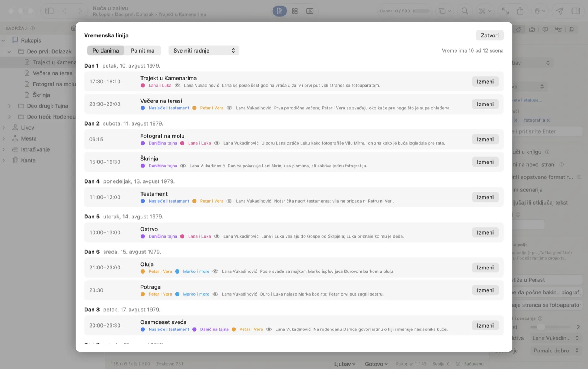Click the send paper plane icon

point(560,11)
